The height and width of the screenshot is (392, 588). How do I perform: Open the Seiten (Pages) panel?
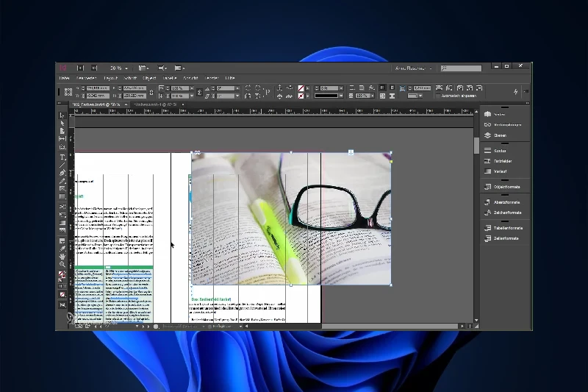499,114
